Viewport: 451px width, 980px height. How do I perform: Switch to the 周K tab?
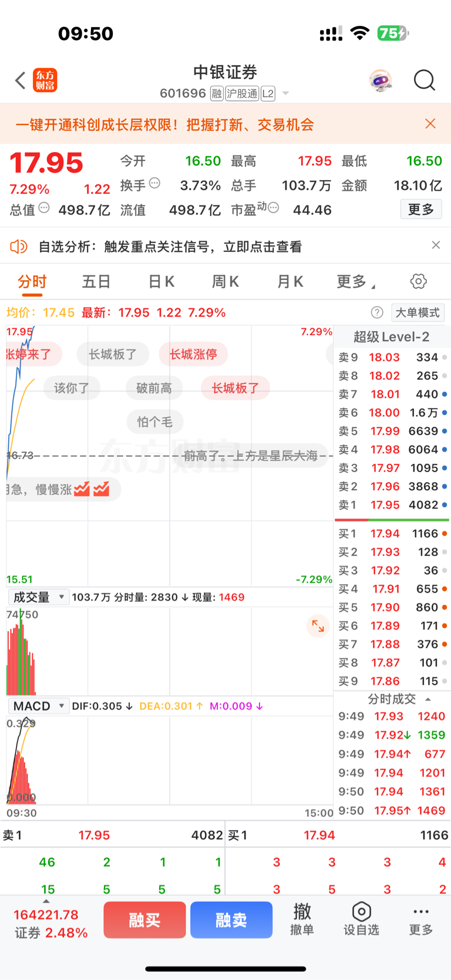click(225, 282)
